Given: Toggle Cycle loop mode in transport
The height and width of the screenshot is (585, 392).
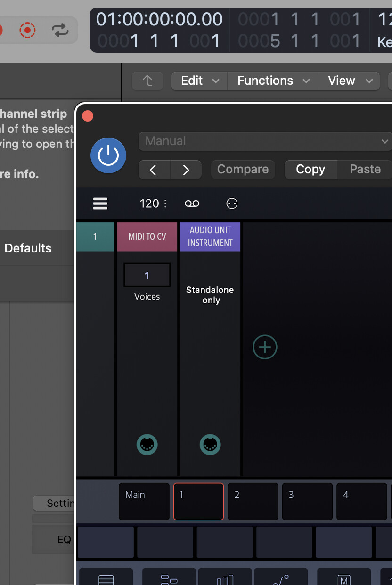Looking at the screenshot, I should (60, 31).
